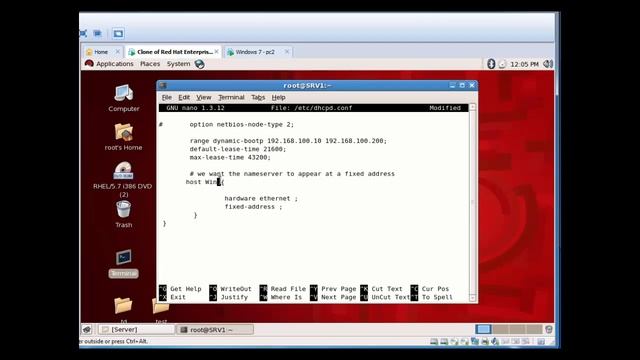Switch to the Home tab in VMware

pos(101,52)
